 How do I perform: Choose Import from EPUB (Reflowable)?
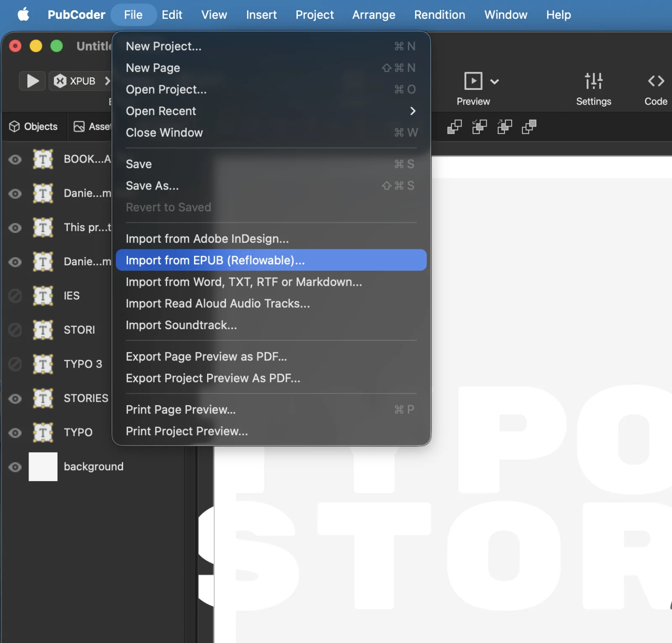(x=271, y=260)
